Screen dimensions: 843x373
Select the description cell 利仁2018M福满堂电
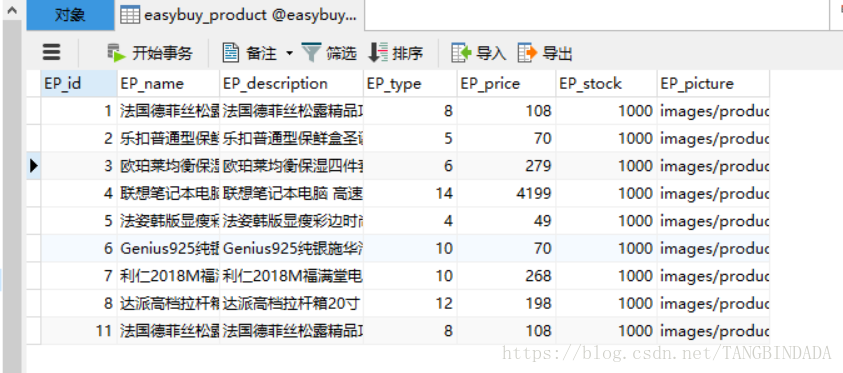click(x=291, y=276)
